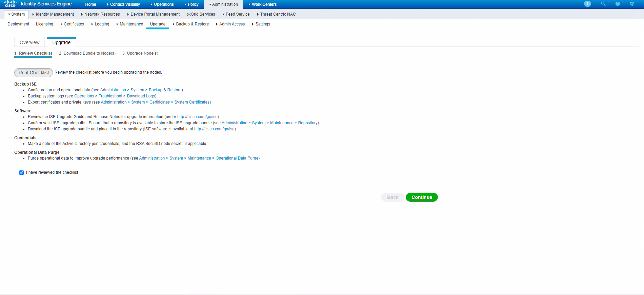Select step 1 Review Checklist
The width and height of the screenshot is (644, 295).
(x=33, y=53)
